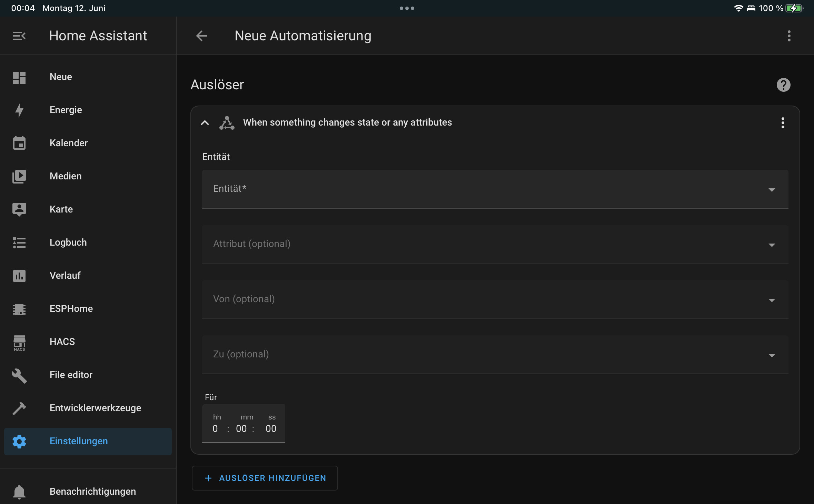
Task: Tap the battery status icon
Action: tap(794, 8)
